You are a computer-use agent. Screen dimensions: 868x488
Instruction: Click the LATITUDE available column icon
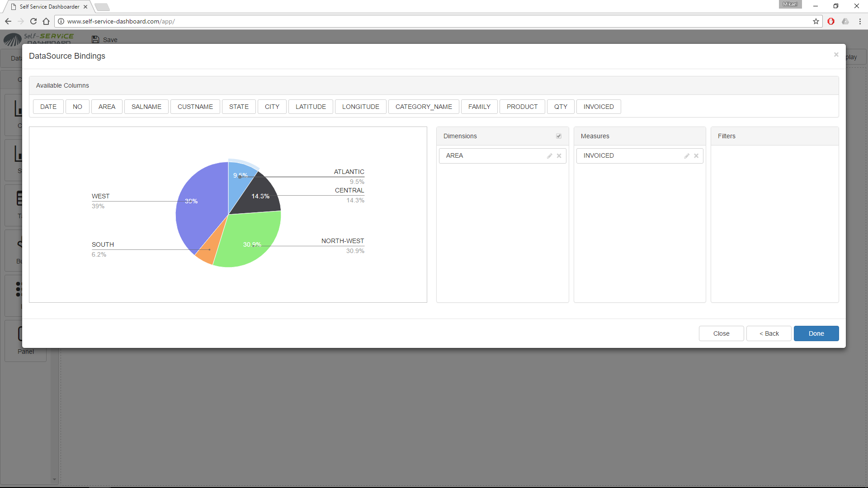311,106
